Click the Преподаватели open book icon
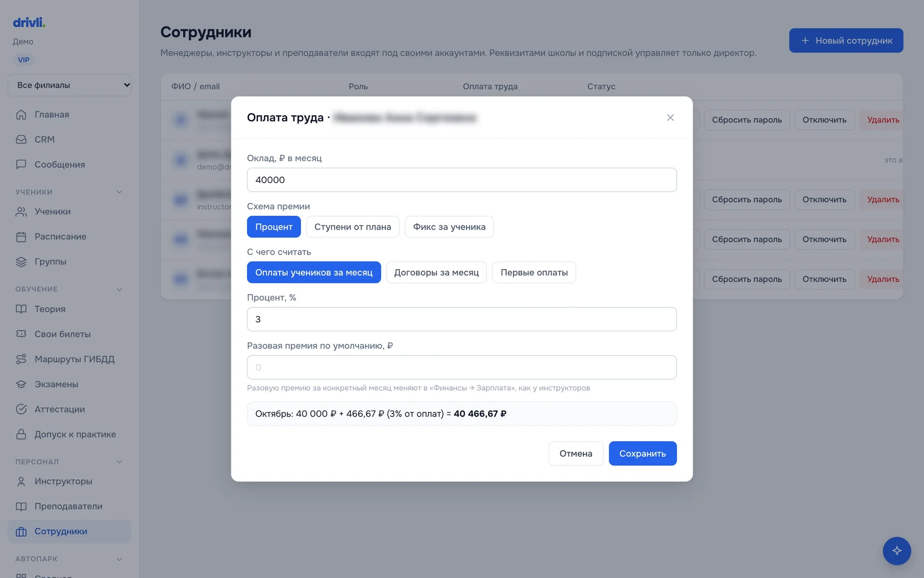The height and width of the screenshot is (578, 924). pos(21,507)
